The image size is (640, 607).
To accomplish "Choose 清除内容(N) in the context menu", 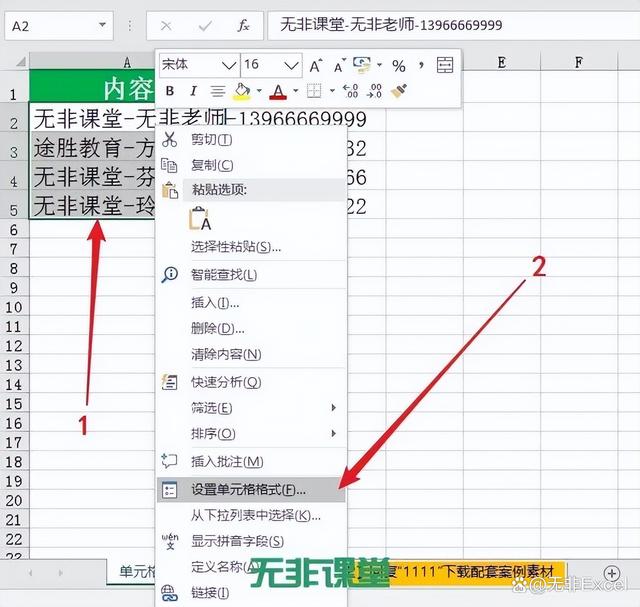I will 251,354.
